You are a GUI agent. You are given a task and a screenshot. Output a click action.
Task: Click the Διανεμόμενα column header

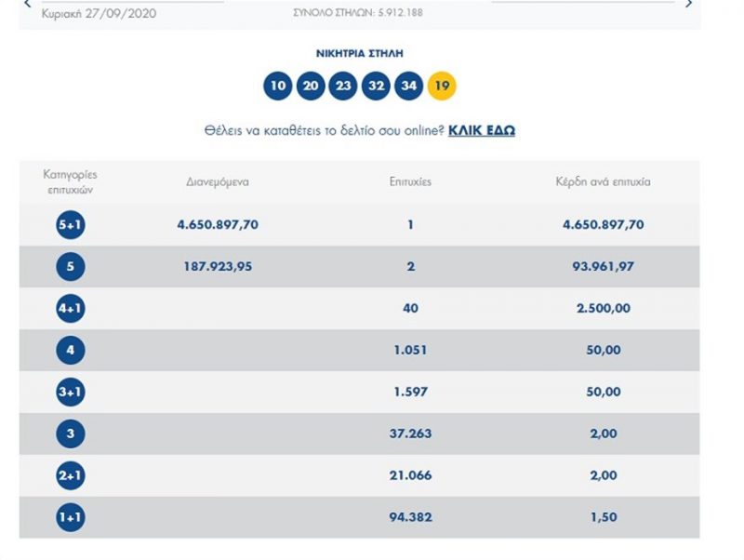point(218,182)
